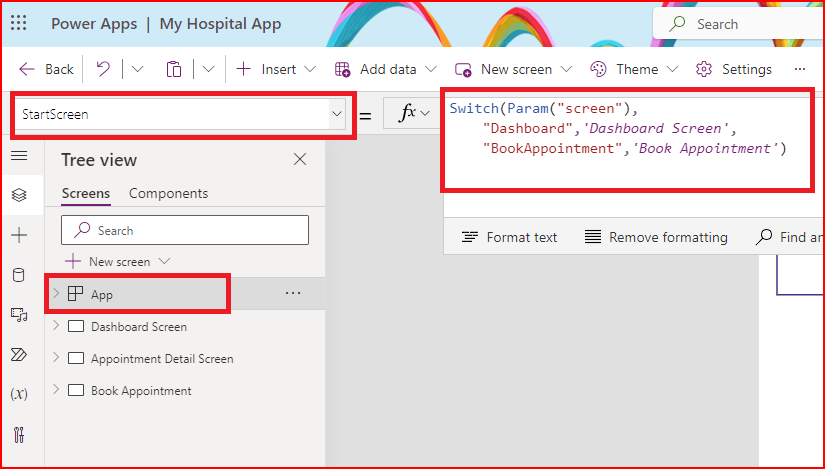Image resolution: width=825 pixels, height=469 pixels.
Task: Click the Tree view search field
Action: point(185,230)
